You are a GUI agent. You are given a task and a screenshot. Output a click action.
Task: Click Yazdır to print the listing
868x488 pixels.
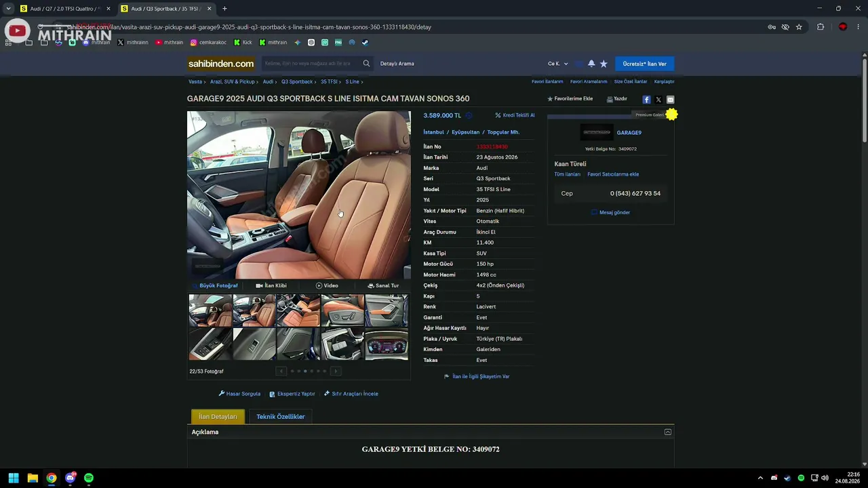[x=617, y=99]
